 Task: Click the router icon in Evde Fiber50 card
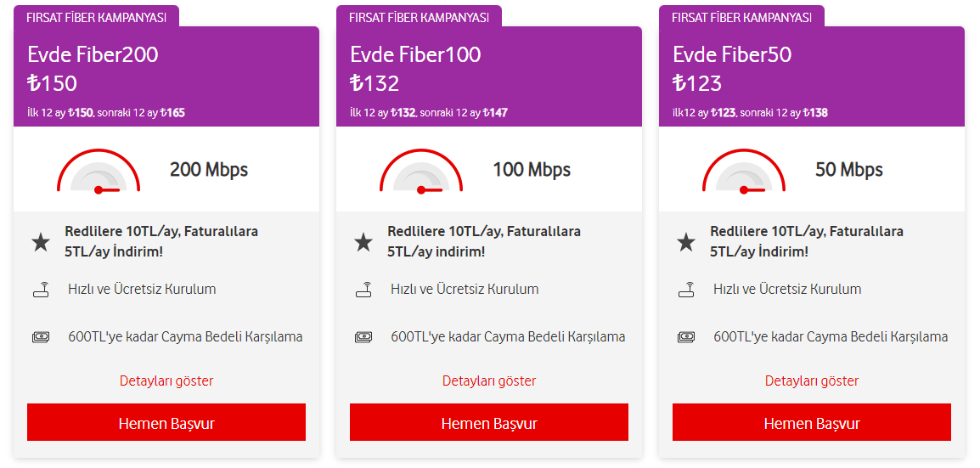click(686, 290)
